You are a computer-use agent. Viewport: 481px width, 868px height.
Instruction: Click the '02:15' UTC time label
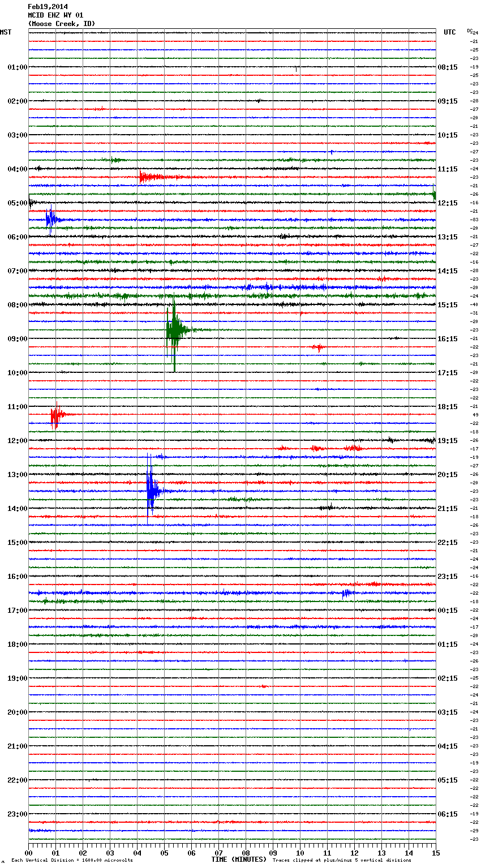point(448,678)
